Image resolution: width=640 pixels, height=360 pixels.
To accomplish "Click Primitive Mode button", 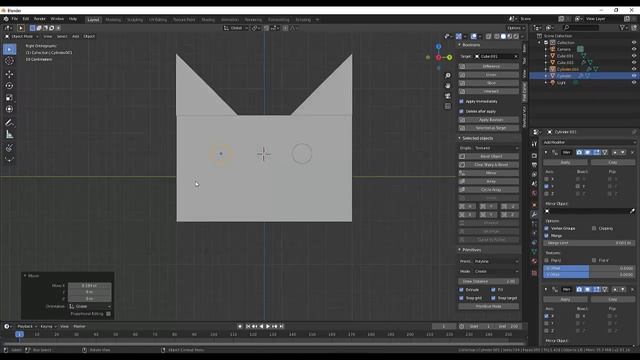I will tap(489, 307).
